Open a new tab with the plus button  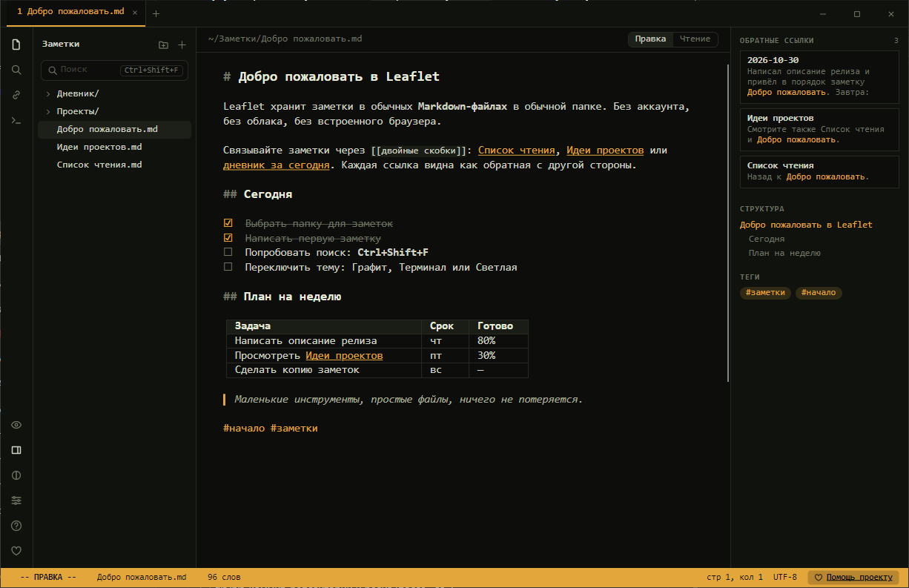click(x=156, y=13)
